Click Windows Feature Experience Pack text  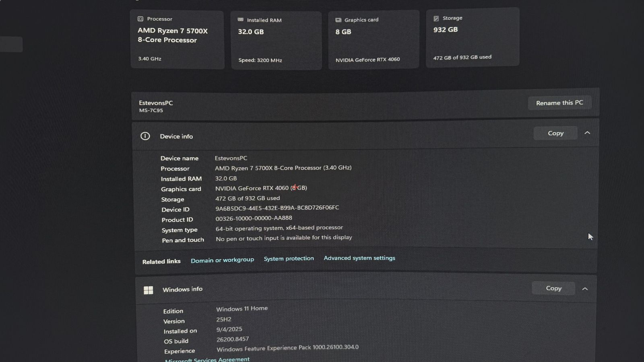287,348
